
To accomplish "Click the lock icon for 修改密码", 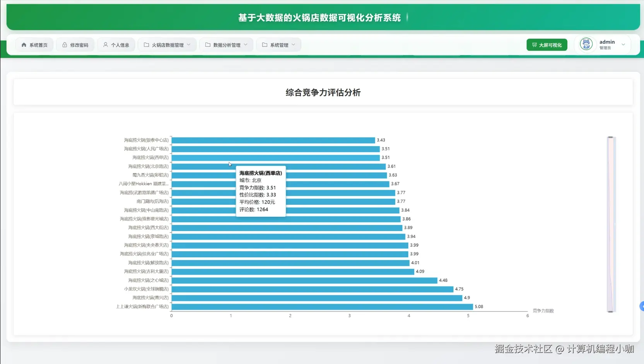I will (65, 45).
